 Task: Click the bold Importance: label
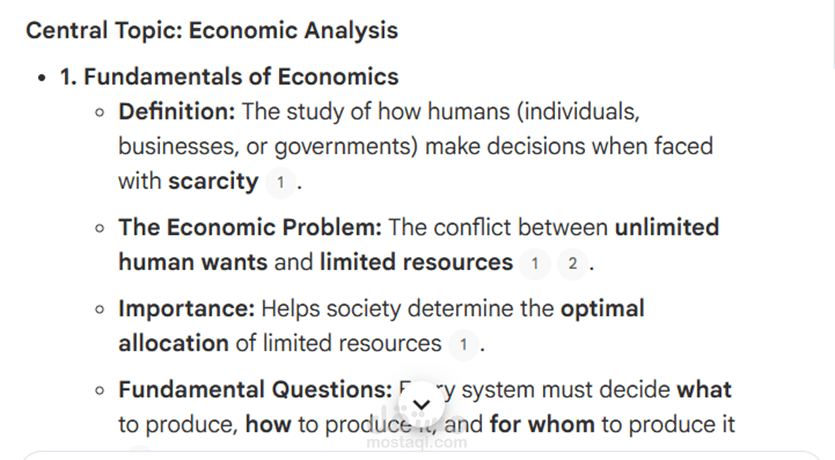tap(186, 309)
